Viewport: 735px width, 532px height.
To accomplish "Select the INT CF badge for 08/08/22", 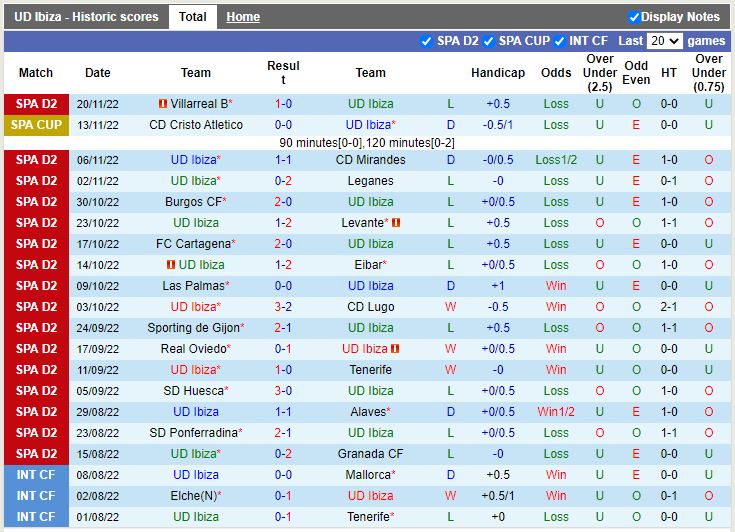I will [36, 475].
